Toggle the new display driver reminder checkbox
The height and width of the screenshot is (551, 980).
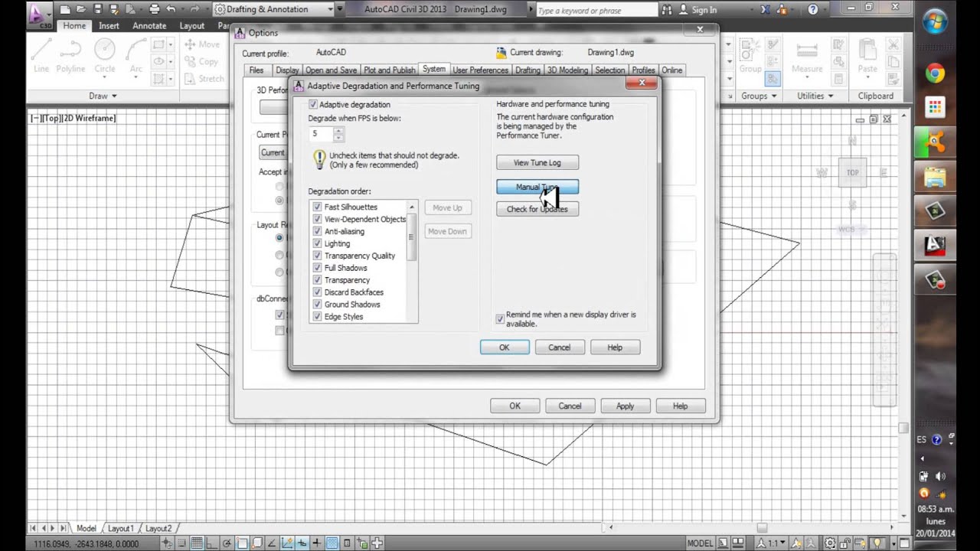(500, 319)
